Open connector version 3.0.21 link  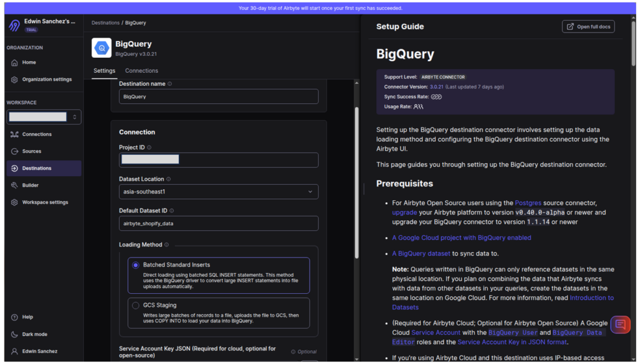436,87
